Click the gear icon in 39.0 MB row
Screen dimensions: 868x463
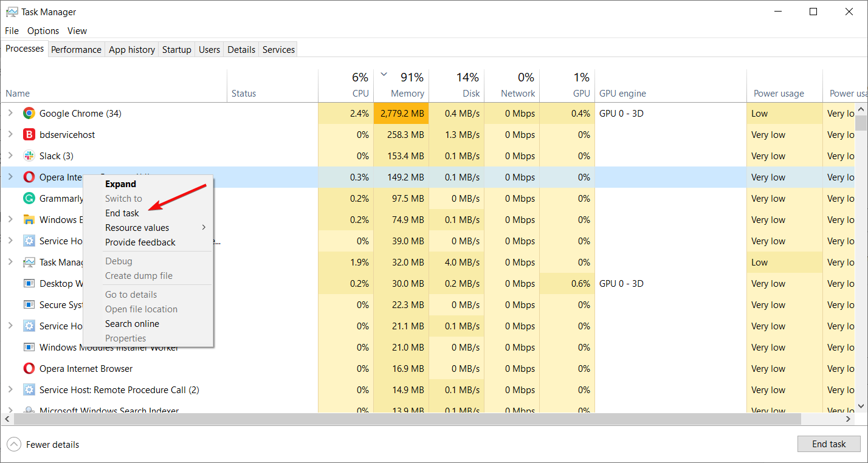29,241
